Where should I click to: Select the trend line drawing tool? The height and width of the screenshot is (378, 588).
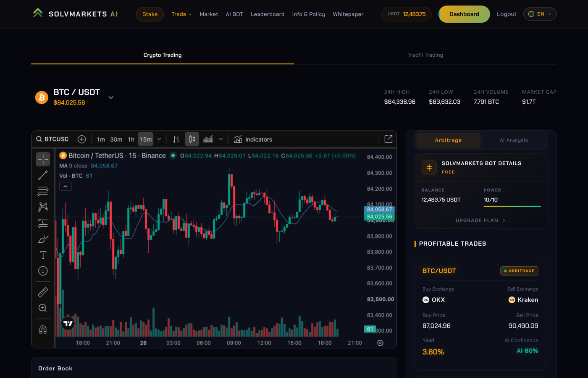43,175
